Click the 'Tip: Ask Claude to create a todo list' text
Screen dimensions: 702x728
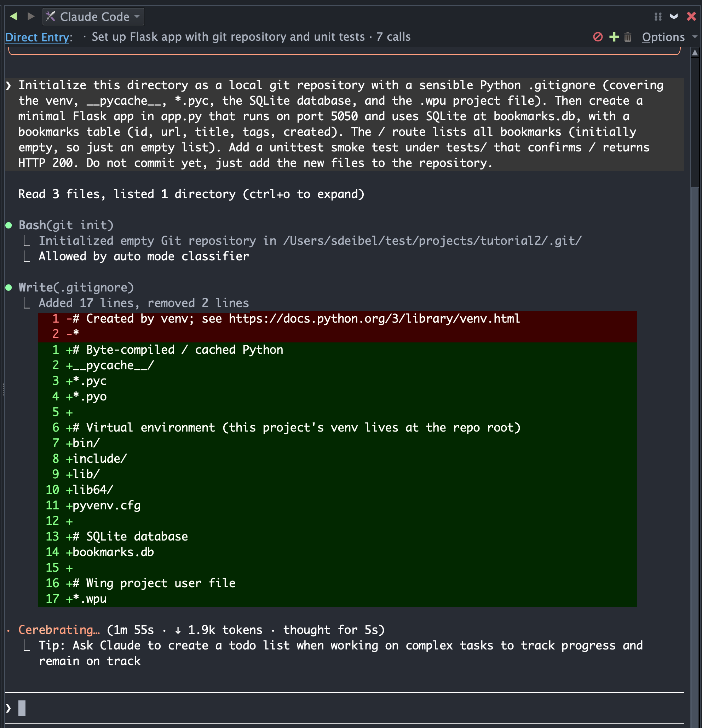click(341, 653)
